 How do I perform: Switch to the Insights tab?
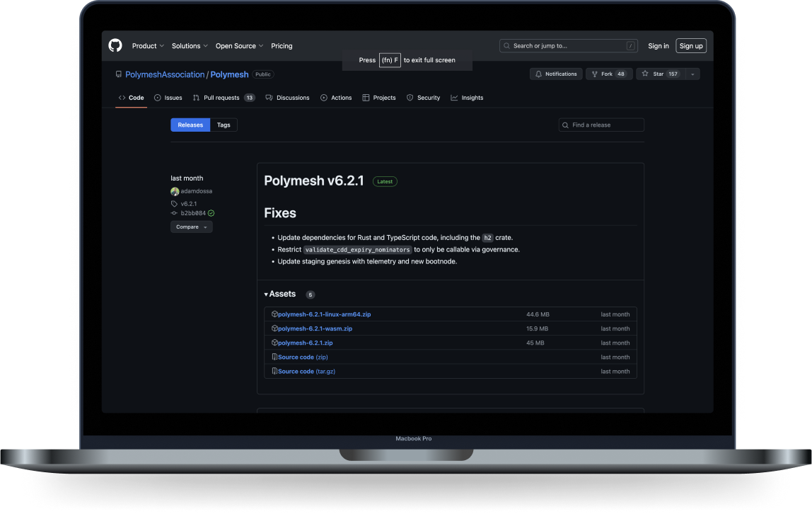467,98
